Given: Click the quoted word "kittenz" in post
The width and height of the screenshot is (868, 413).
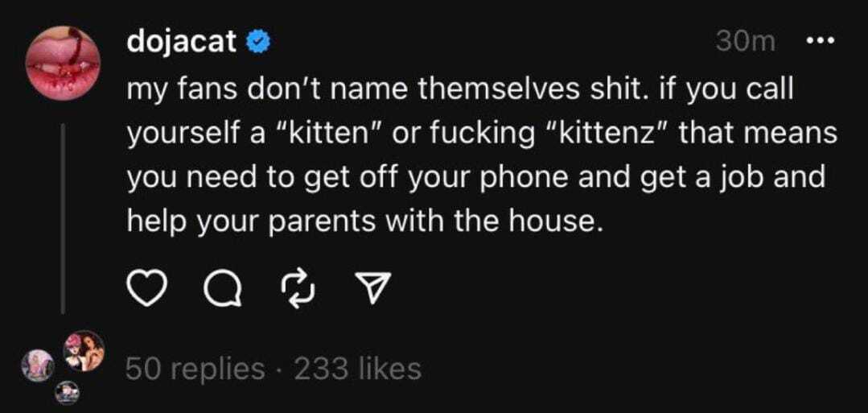Looking at the screenshot, I should (609, 134).
